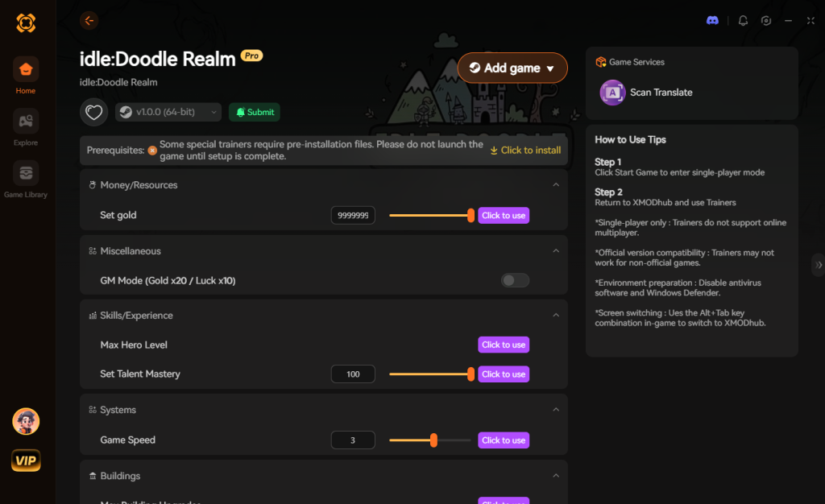The width and height of the screenshot is (825, 504).
Task: Click the Scan Translate icon
Action: point(612,93)
